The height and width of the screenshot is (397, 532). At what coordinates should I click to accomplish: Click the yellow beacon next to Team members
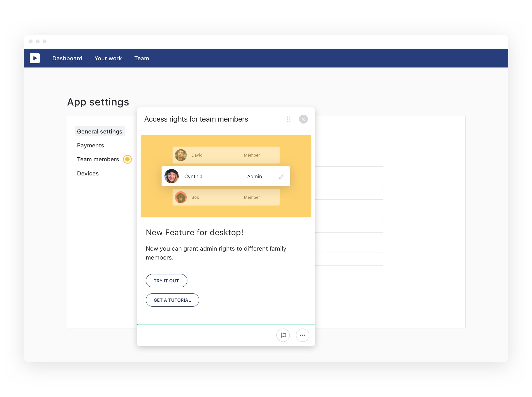click(127, 159)
